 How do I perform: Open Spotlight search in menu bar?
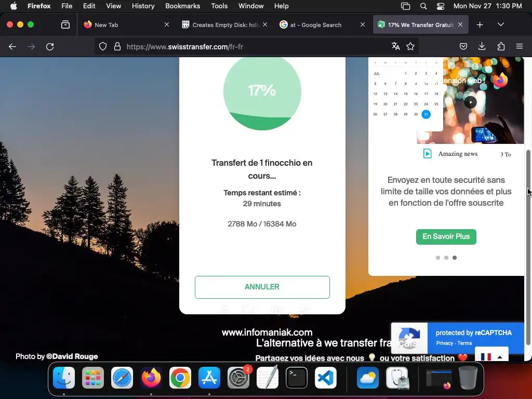tap(423, 6)
